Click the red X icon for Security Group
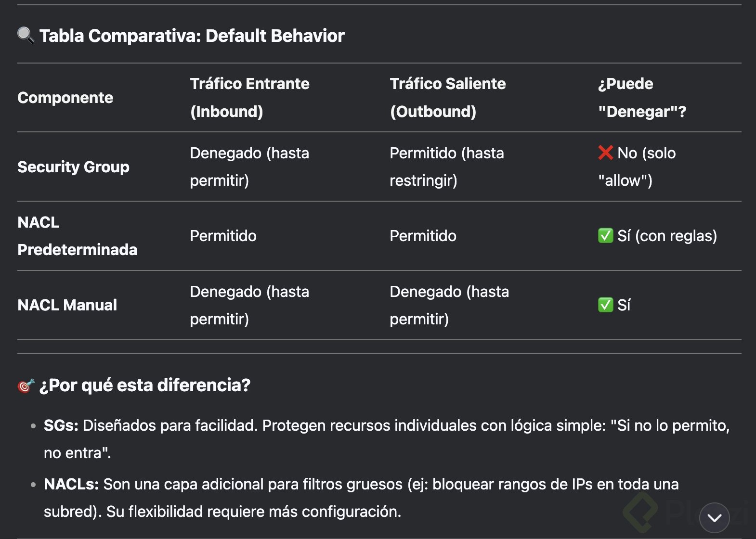This screenshot has width=756, height=539. [605, 153]
